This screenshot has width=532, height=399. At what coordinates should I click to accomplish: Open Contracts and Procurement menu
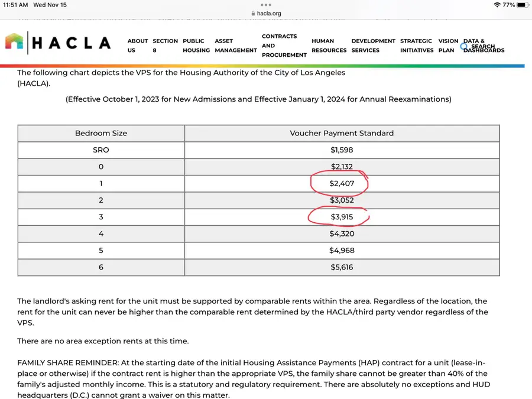click(x=284, y=46)
